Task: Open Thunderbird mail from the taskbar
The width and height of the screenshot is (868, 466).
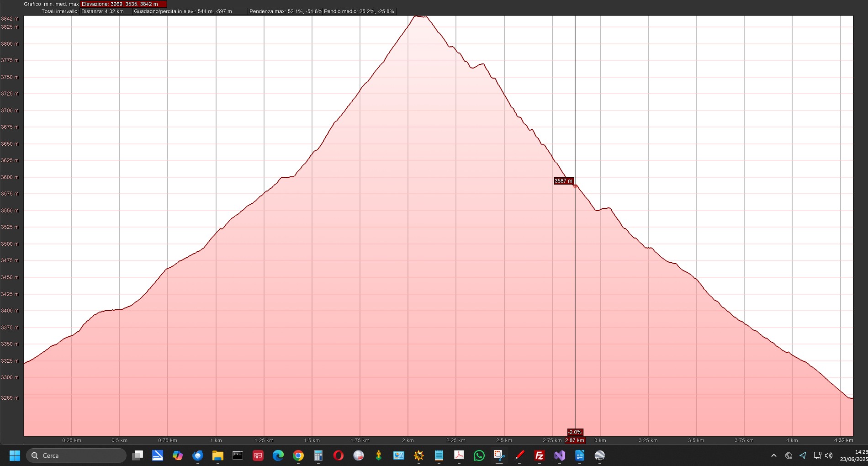Action: tap(197, 455)
